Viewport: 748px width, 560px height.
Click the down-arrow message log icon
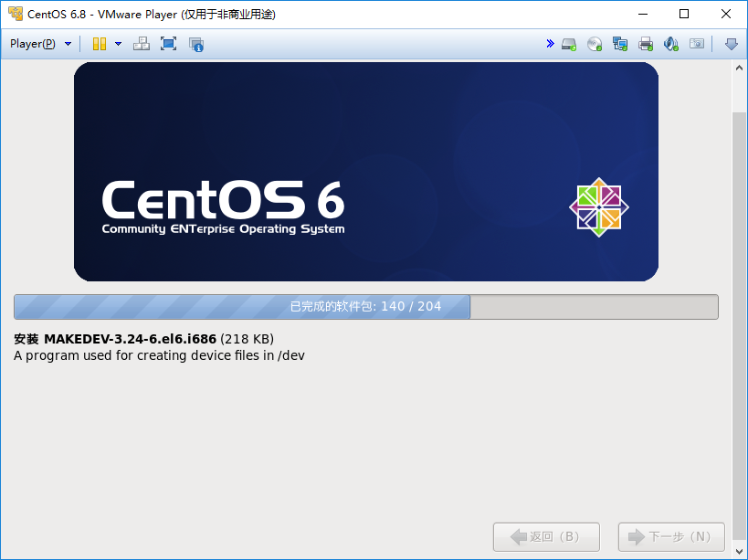[731, 45]
